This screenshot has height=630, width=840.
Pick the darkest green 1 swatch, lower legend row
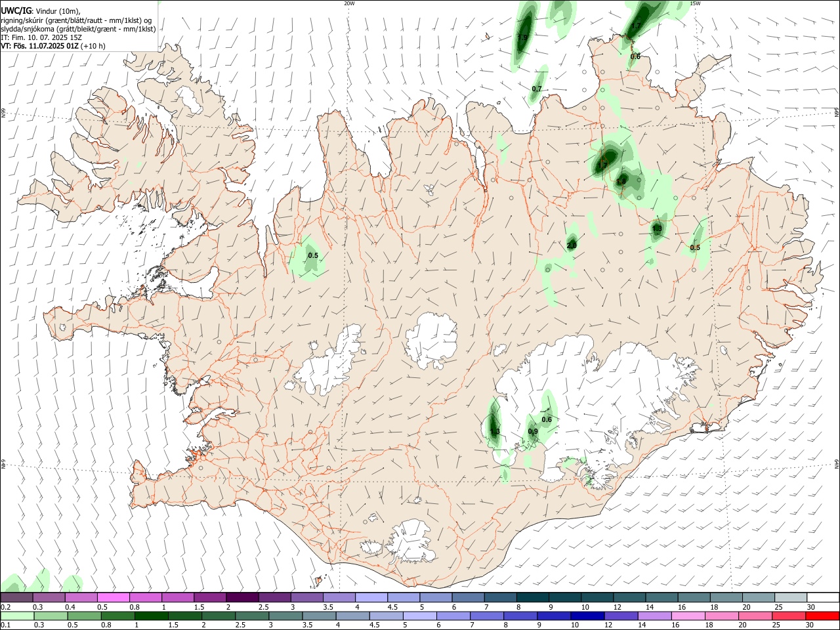tap(152, 616)
